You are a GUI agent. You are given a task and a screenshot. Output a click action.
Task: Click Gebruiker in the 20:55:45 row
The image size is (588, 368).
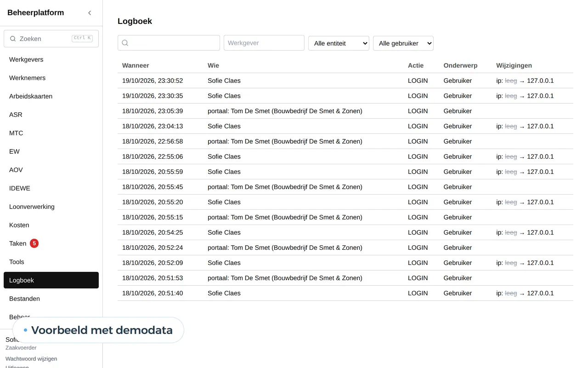458,187
